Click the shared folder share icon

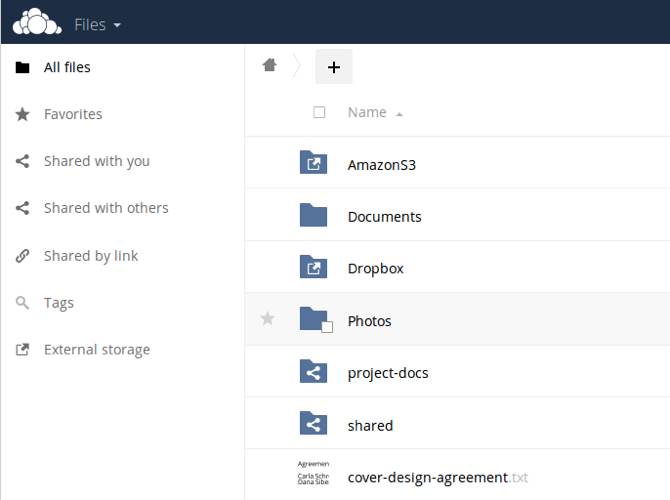tap(313, 423)
